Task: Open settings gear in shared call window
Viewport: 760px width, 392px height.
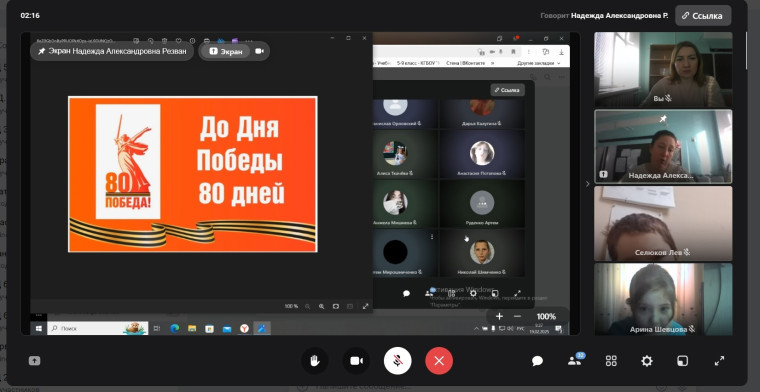Action: pos(474,293)
